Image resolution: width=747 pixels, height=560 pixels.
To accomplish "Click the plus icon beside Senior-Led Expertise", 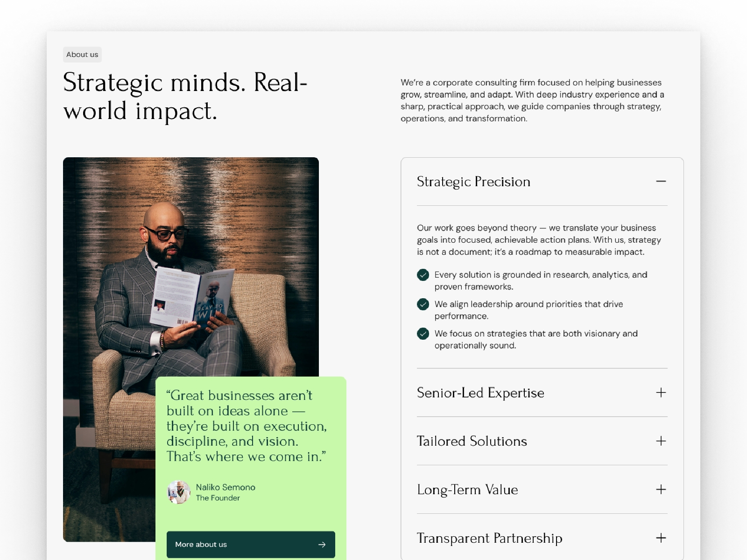I will pyautogui.click(x=661, y=392).
